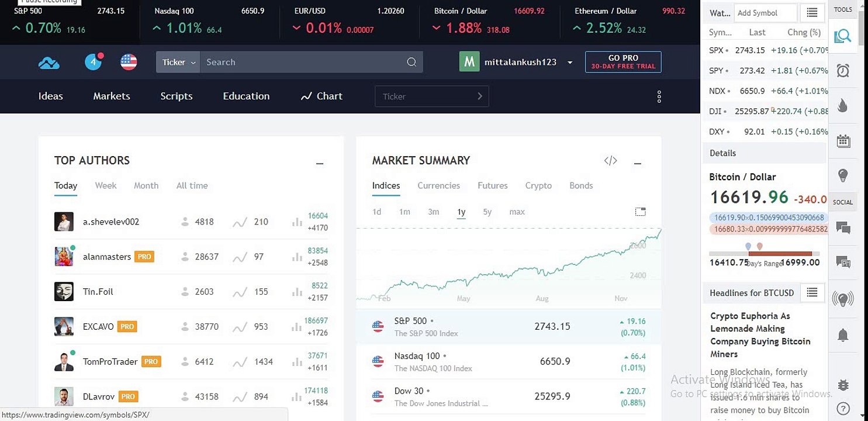868x421 pixels.
Task: Click the arrow in the chart Ticker box
Action: click(x=480, y=96)
